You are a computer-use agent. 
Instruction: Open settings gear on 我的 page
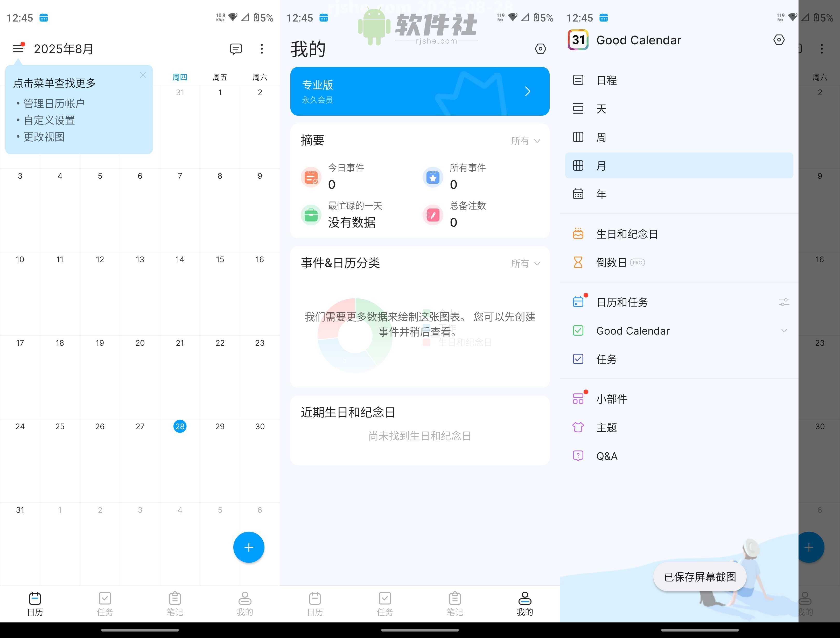click(x=541, y=49)
